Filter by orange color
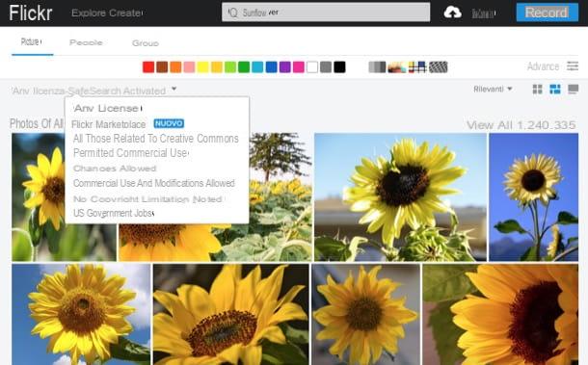Image resolution: width=588 pixels, height=365 pixels. pyautogui.click(x=175, y=67)
